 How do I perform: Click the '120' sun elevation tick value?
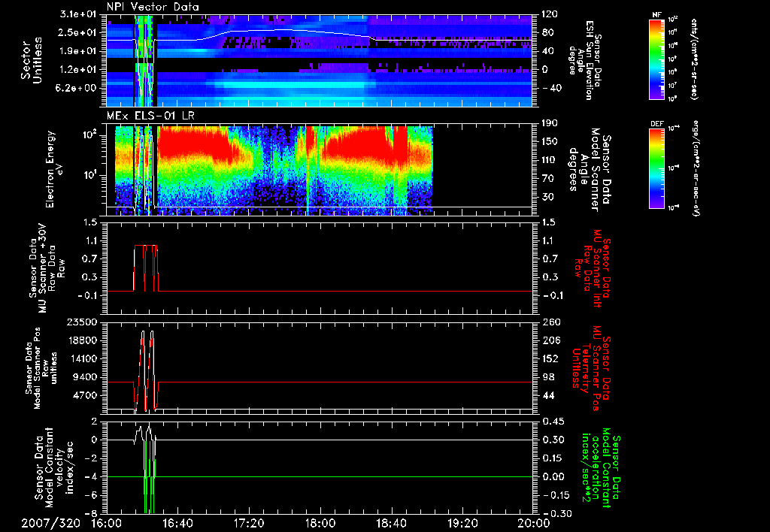click(550, 14)
